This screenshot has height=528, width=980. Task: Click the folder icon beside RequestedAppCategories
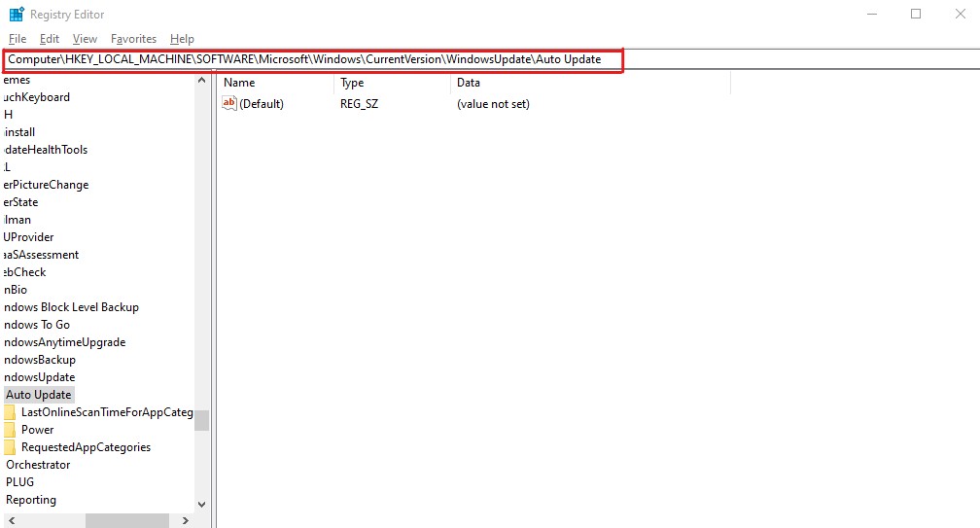(x=10, y=447)
